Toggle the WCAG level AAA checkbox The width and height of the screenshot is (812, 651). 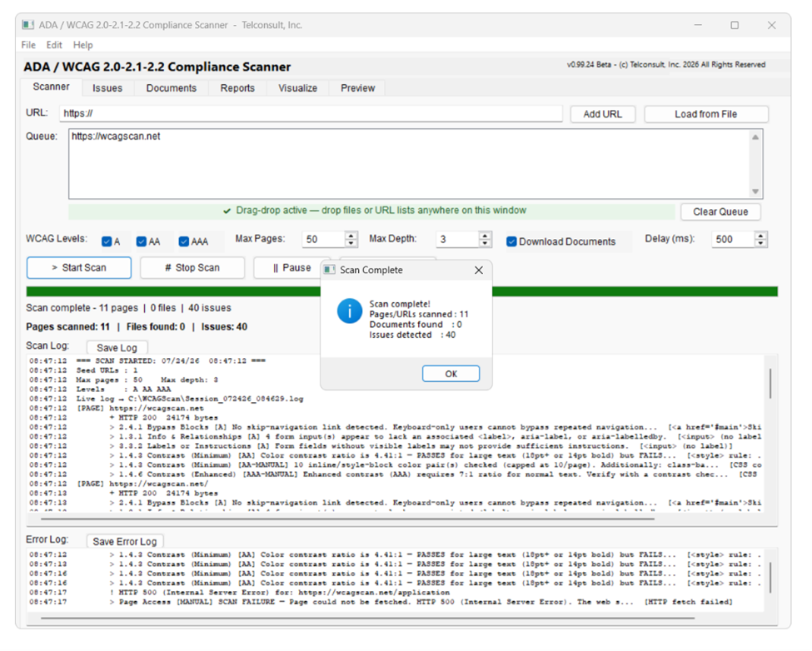click(x=183, y=241)
